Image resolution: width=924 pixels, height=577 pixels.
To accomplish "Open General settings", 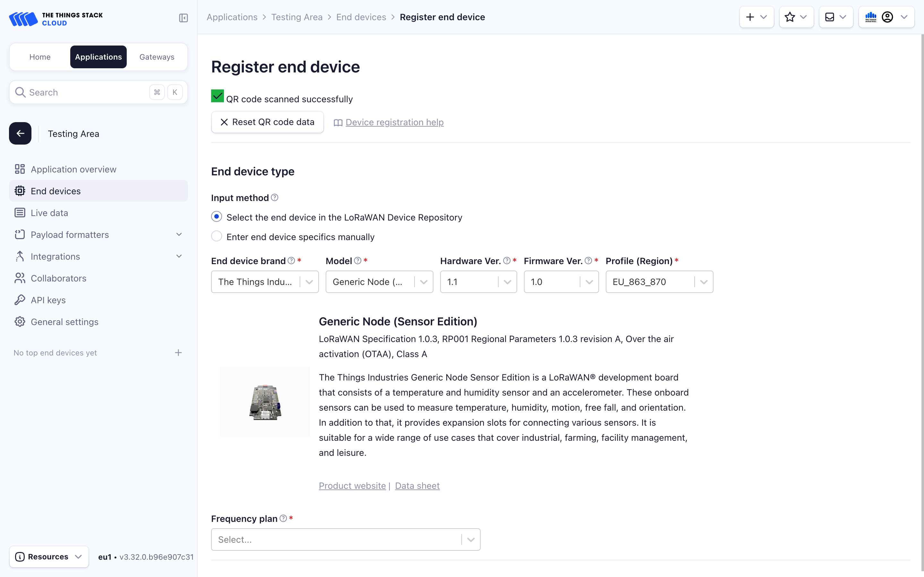I will 64,322.
